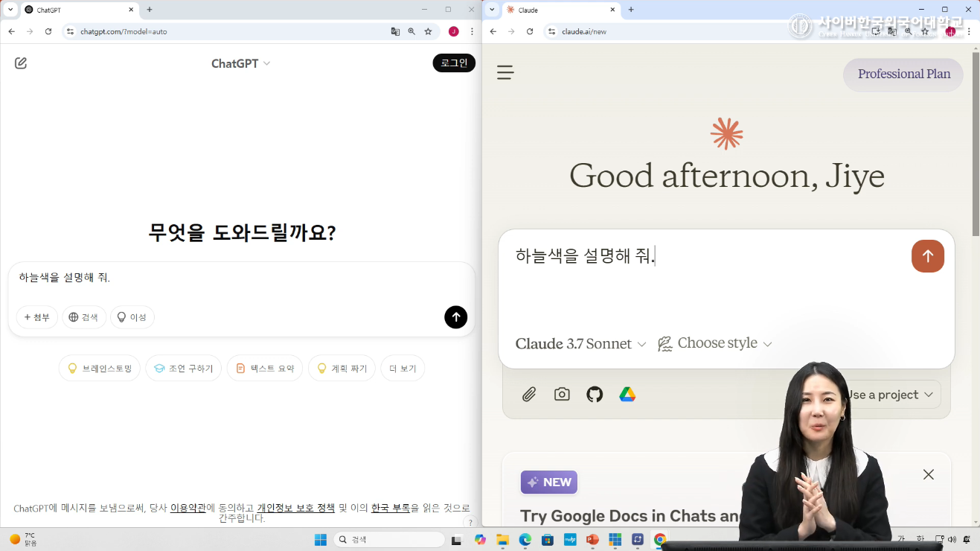Send the Claude message with orange arrow
Viewport: 980px width, 551px height.
928,256
